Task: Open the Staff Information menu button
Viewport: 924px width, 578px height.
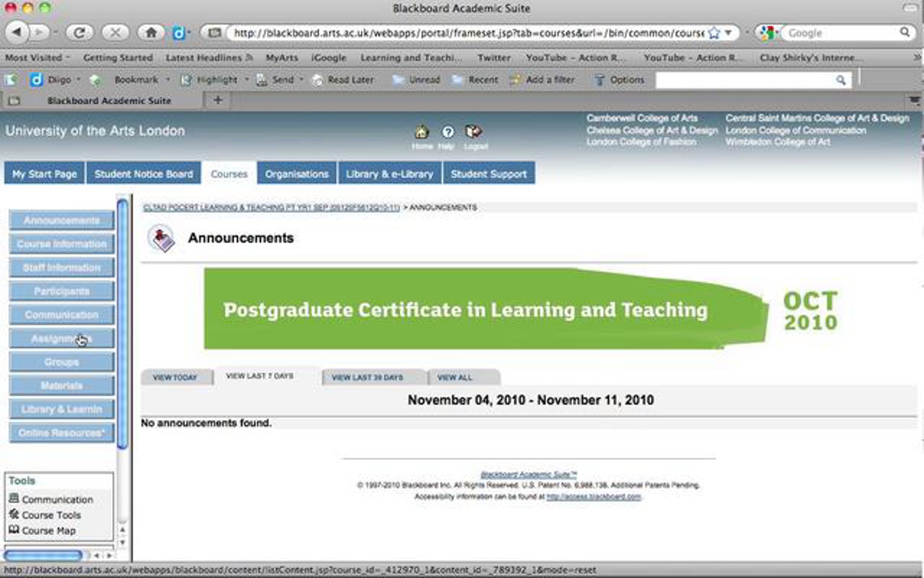Action: coord(62,268)
